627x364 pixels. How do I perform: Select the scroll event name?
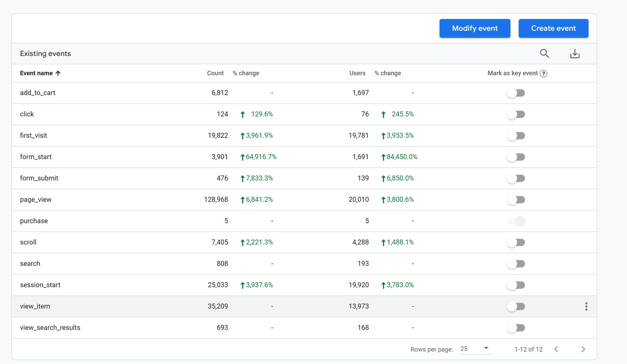coord(28,242)
